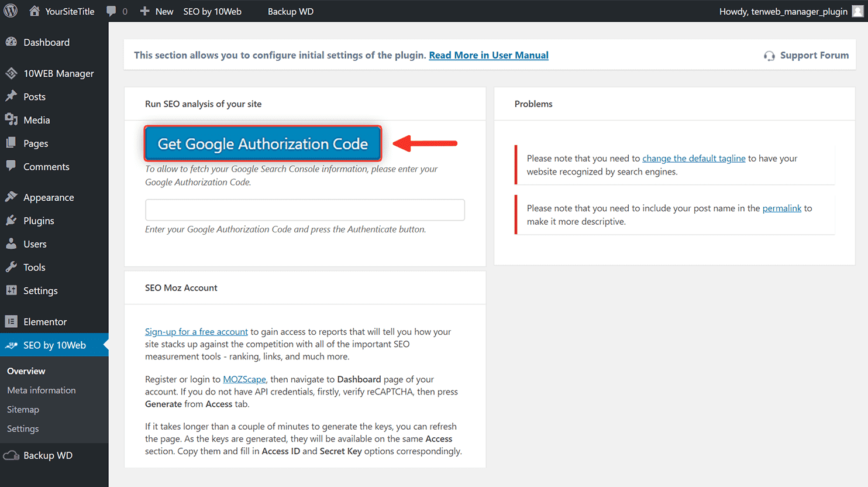
Task: Click the Support Forum headset icon
Action: tap(769, 56)
